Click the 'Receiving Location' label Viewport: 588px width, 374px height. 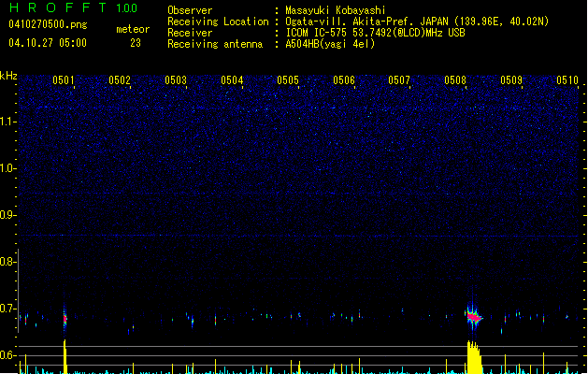[218, 22]
